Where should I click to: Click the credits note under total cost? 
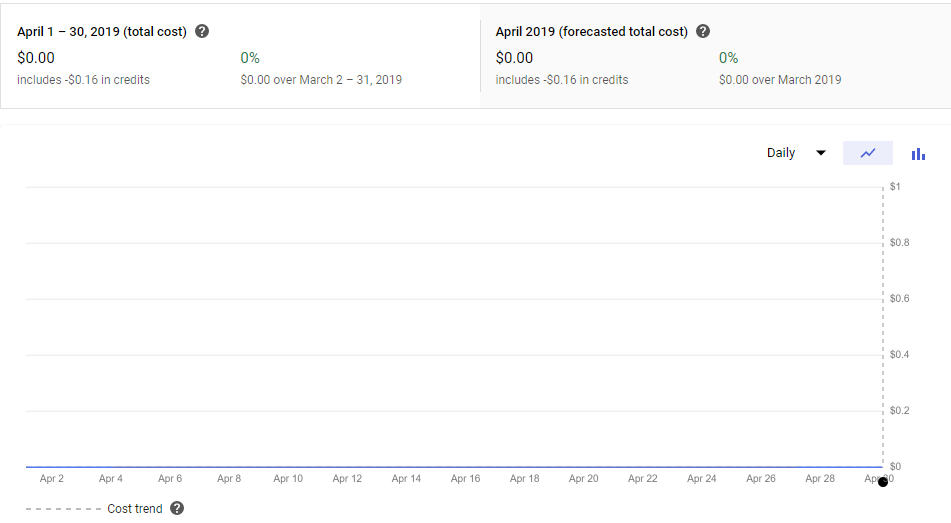pos(83,80)
